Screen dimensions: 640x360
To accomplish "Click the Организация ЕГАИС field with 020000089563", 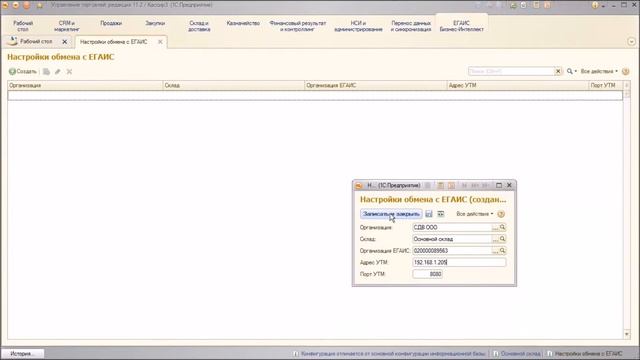I will (452, 251).
